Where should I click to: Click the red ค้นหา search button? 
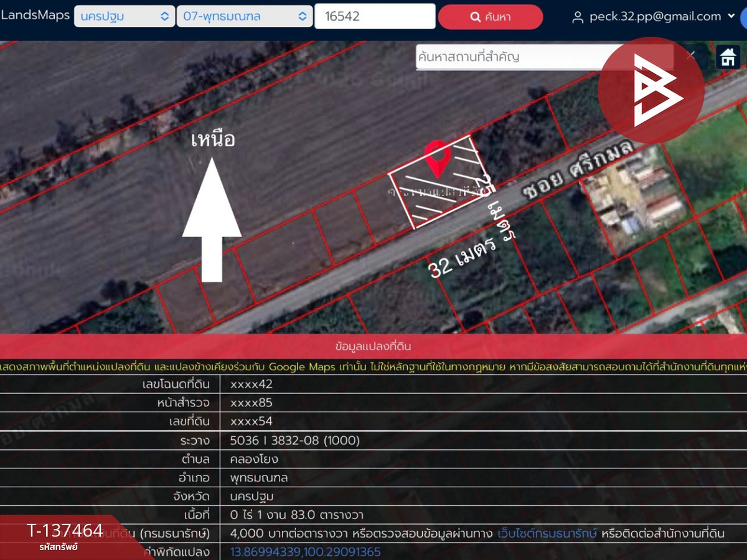pyautogui.click(x=490, y=17)
